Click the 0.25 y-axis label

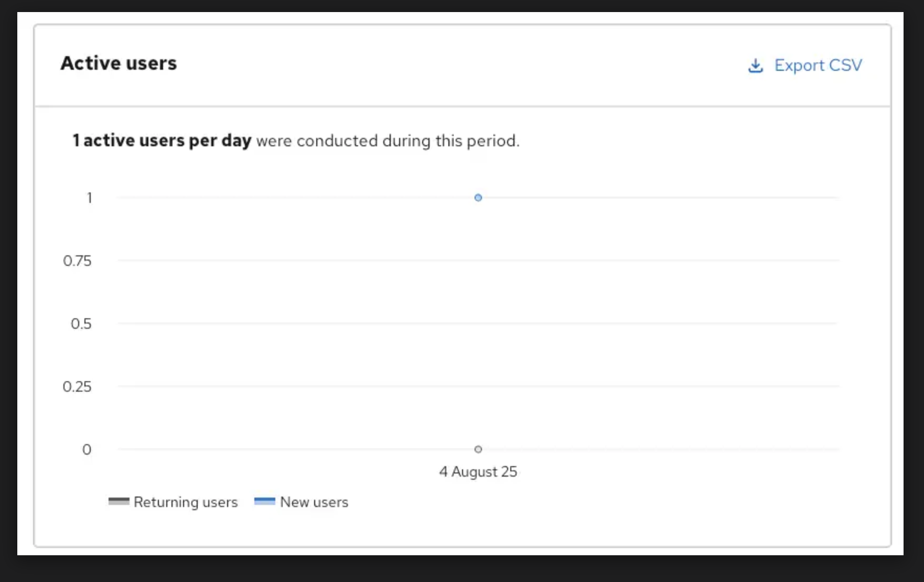coord(77,386)
